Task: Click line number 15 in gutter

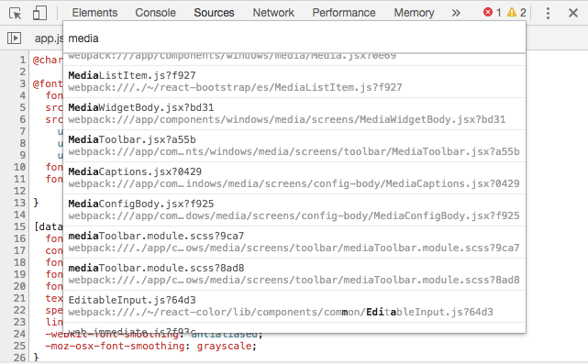Action: point(20,226)
